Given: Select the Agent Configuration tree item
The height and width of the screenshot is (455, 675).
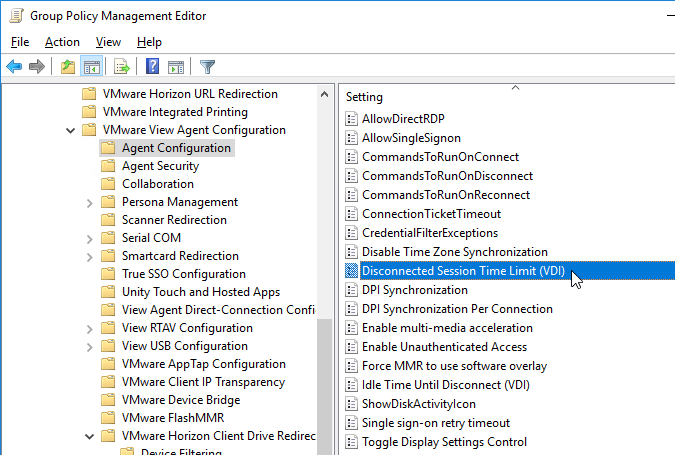Looking at the screenshot, I should 176,148.
